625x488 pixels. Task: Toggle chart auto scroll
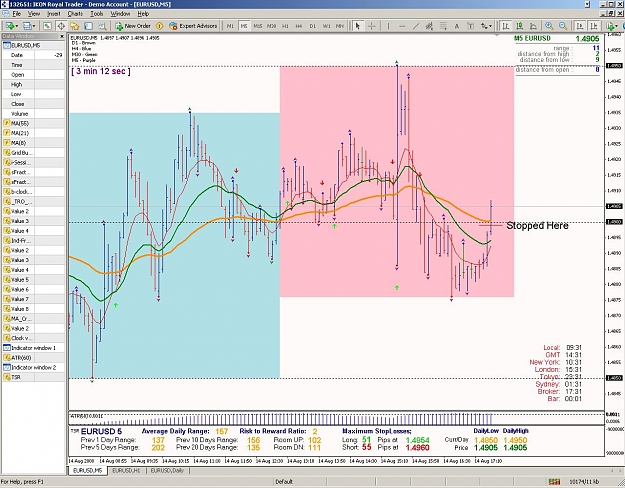tap(580, 26)
